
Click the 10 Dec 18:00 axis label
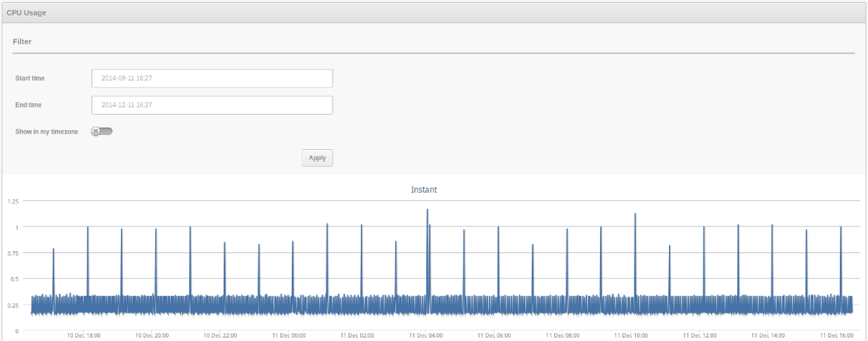click(84, 335)
